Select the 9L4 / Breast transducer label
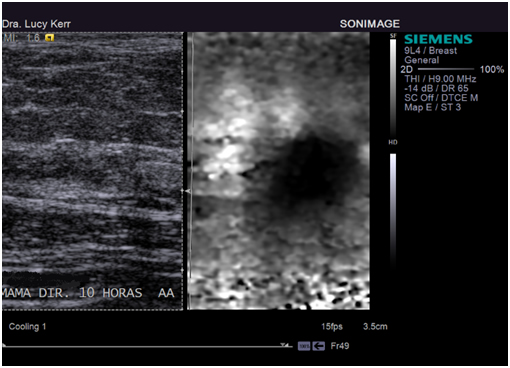Screen dimensions: 510x368 pyautogui.click(x=430, y=51)
